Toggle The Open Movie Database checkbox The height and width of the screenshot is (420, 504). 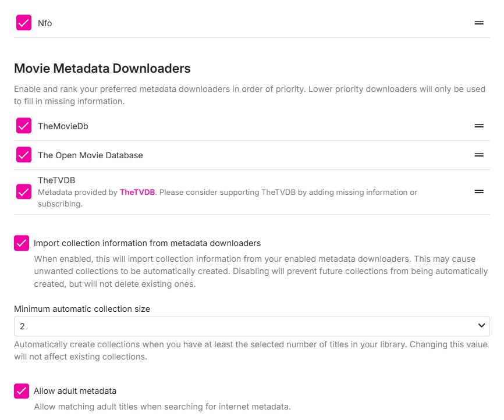(x=24, y=155)
